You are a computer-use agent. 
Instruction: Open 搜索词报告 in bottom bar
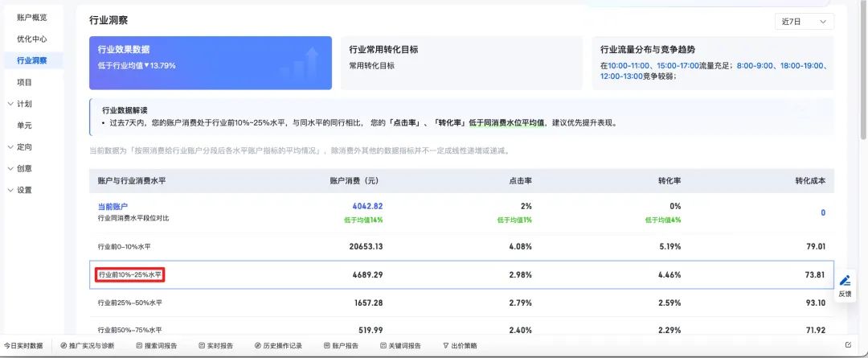point(157,346)
